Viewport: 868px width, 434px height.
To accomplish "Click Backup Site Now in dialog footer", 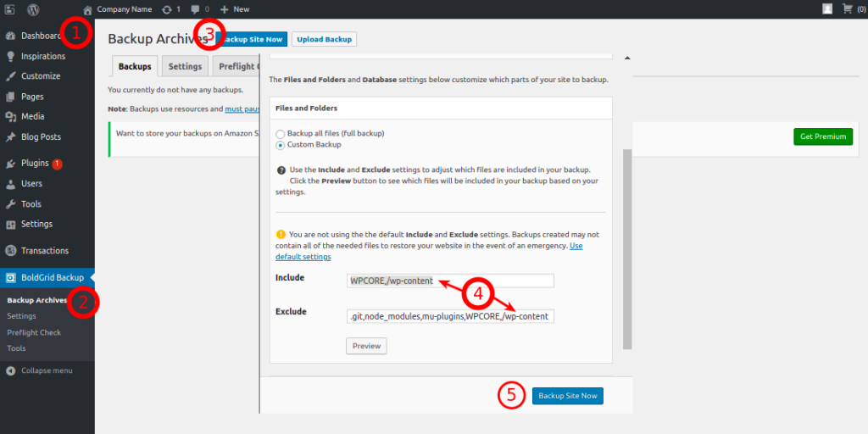I will point(568,397).
